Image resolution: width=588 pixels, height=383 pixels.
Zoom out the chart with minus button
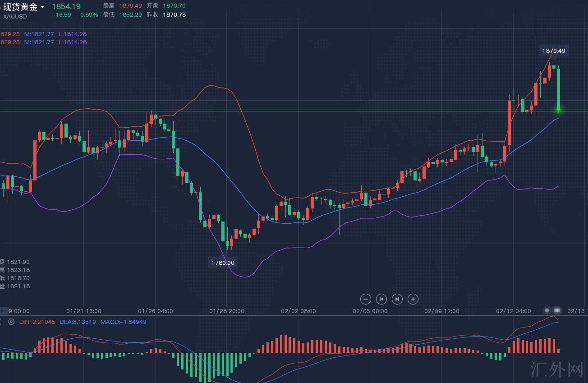click(x=366, y=299)
